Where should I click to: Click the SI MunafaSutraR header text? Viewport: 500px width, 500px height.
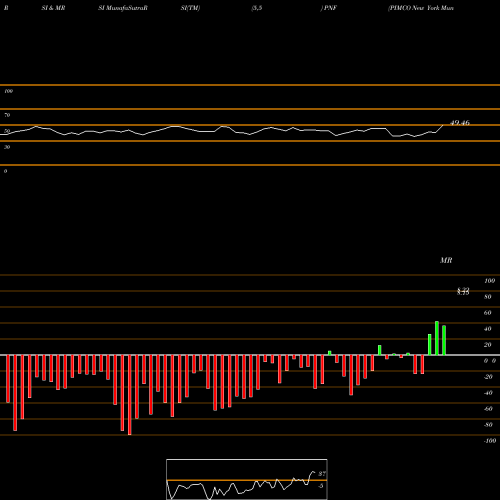(123, 8)
